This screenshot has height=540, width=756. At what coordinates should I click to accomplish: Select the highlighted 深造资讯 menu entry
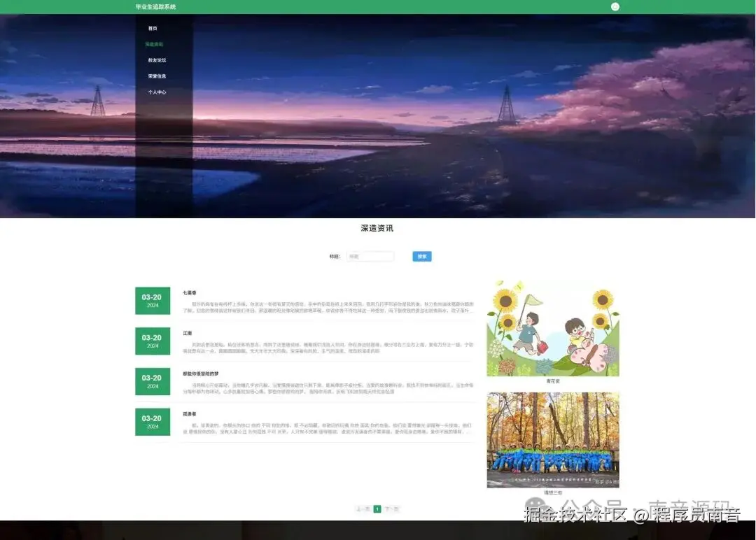pyautogui.click(x=153, y=44)
